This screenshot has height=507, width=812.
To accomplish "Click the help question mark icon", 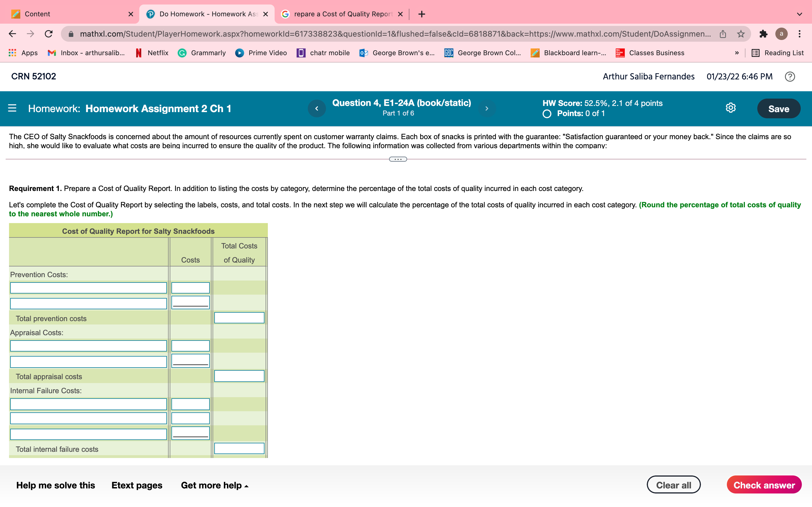I will coord(789,76).
